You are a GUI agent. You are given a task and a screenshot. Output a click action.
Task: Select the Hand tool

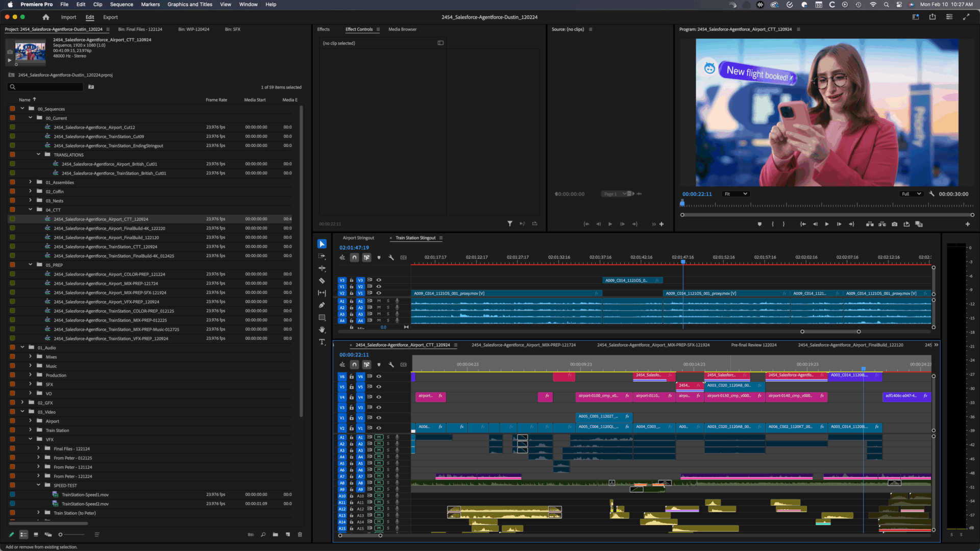[322, 330]
